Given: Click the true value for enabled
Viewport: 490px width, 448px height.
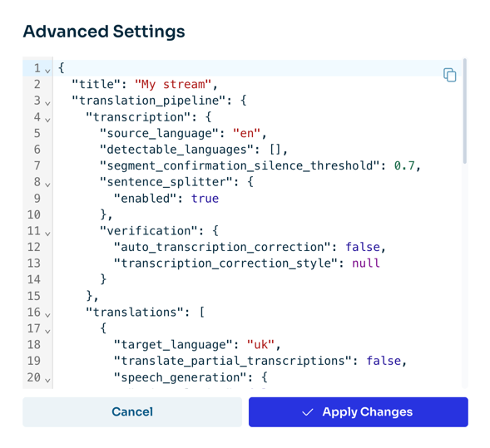Looking at the screenshot, I should [205, 199].
